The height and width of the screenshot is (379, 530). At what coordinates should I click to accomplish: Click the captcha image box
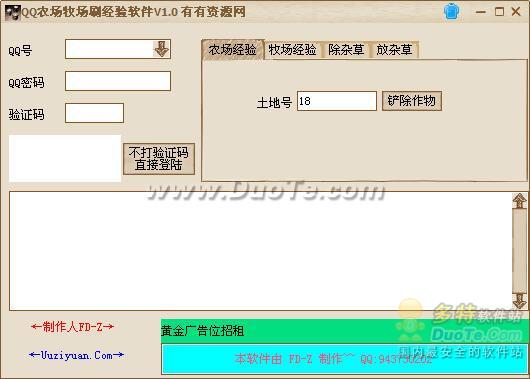(65, 159)
